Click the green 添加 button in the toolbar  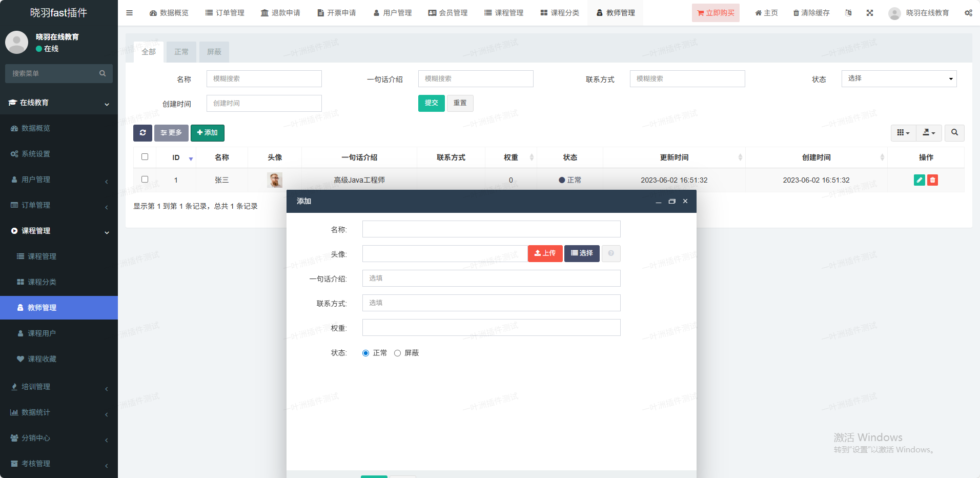tap(207, 133)
